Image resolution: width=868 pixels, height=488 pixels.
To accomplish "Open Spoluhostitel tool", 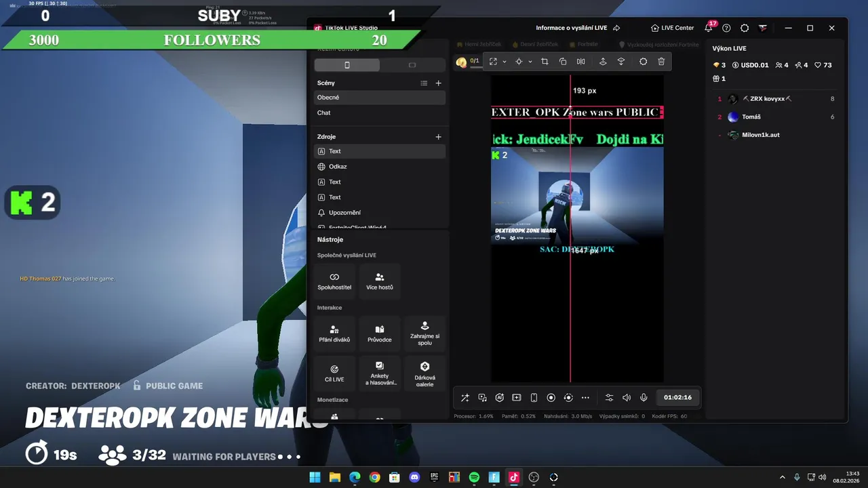I will click(334, 281).
